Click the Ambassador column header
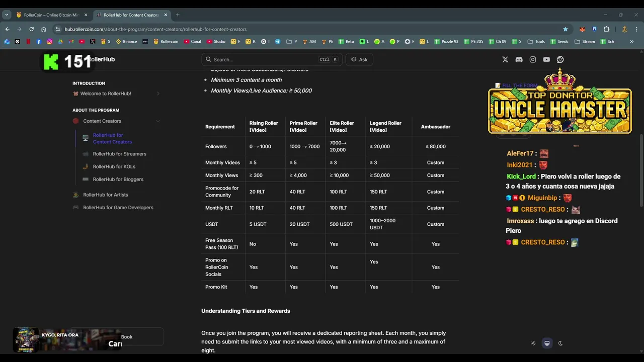 435,127
